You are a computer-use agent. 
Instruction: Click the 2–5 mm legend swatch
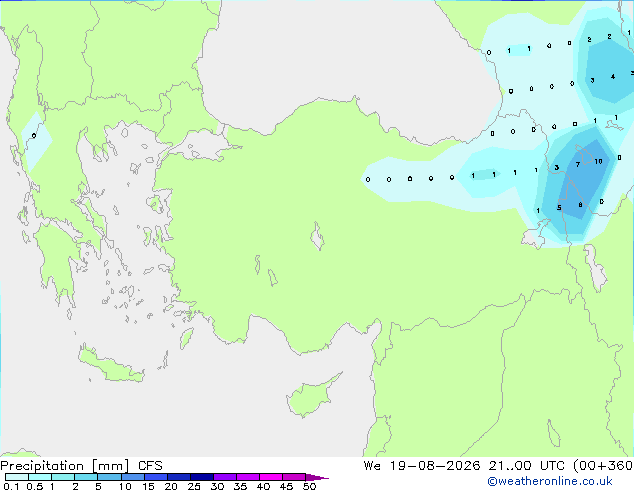point(86,477)
